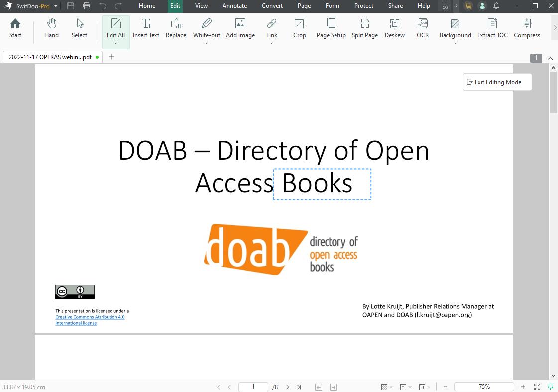The image size is (558, 392).
Task: Redo the last action
Action: coord(118,6)
